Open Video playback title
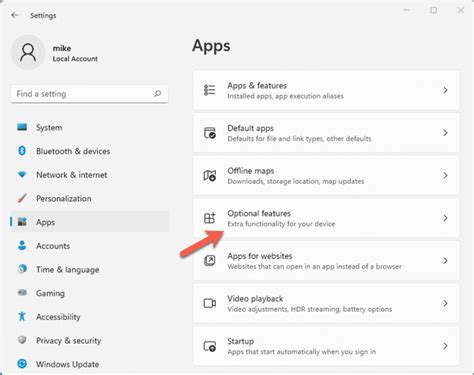The width and height of the screenshot is (474, 375). click(255, 299)
